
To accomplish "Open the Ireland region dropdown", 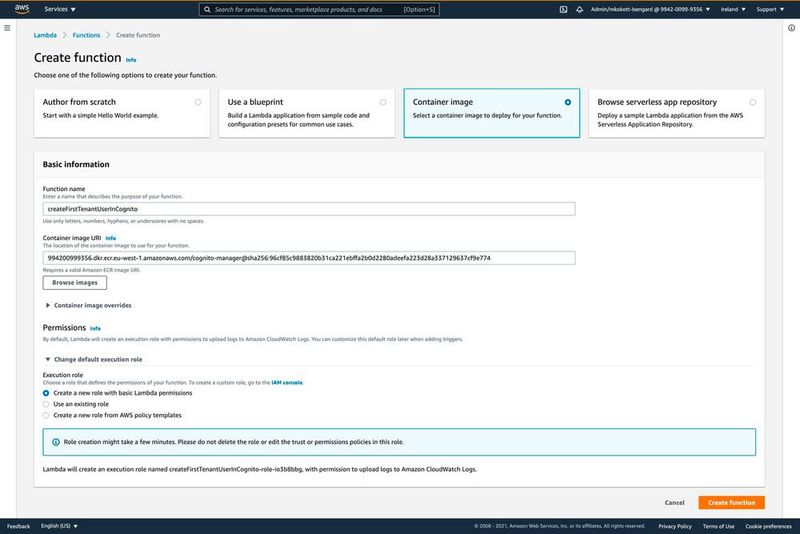I will click(733, 9).
